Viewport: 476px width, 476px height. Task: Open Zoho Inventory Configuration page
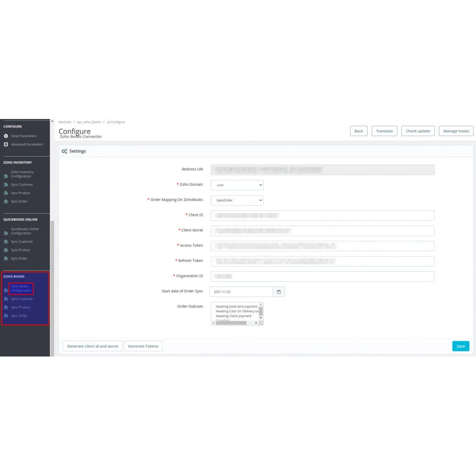pos(22,174)
